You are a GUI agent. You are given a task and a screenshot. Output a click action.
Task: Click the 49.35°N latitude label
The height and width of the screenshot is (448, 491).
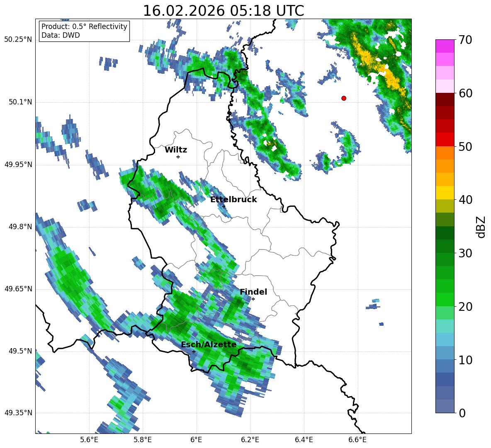click(18, 413)
